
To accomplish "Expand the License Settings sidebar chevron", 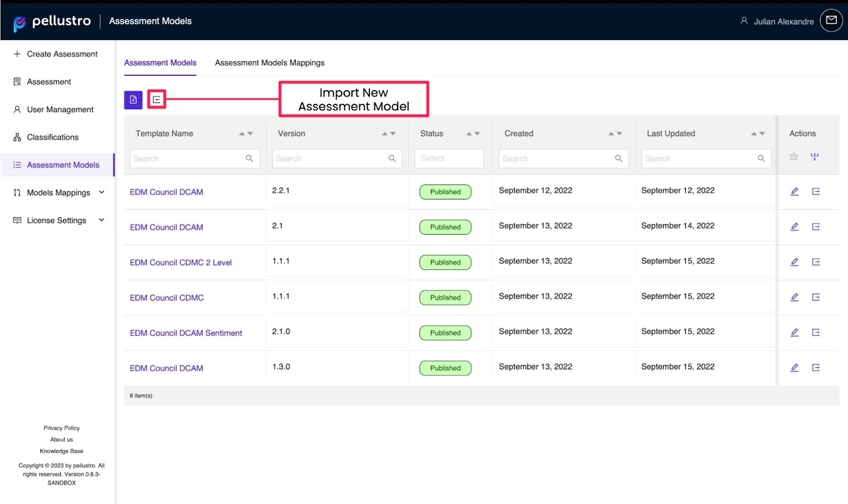I will (x=102, y=220).
